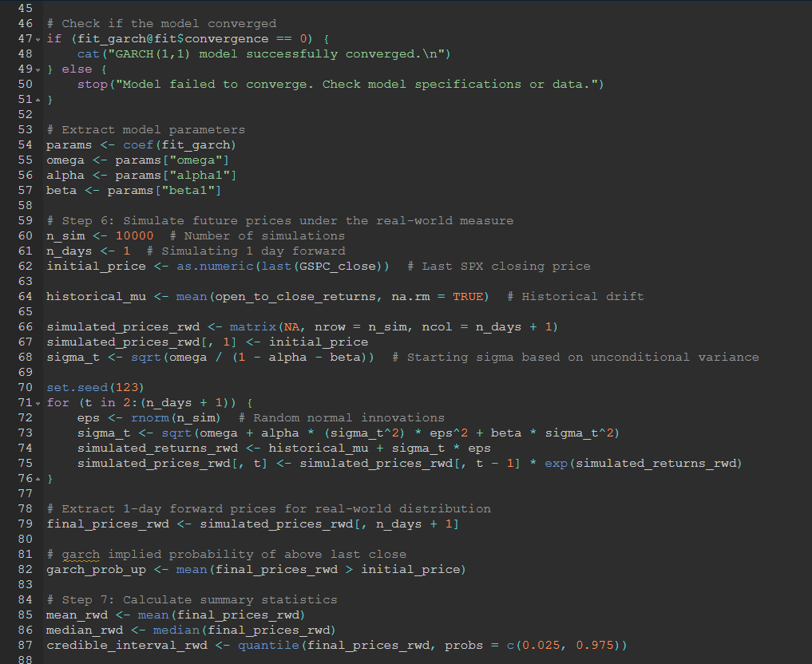
Task: Click the fold end marker at line 51
Action: (x=38, y=100)
